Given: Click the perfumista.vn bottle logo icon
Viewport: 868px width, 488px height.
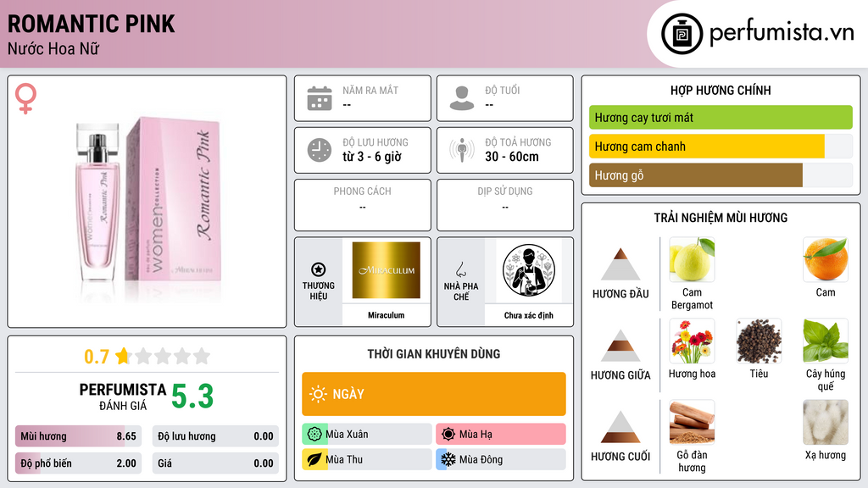Looking at the screenshot, I should point(682,34).
